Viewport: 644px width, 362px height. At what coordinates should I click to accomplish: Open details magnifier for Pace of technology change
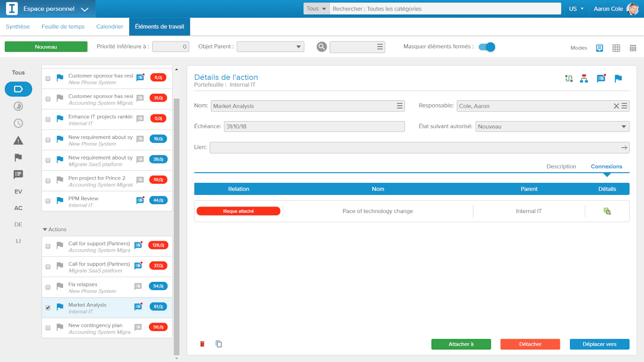click(607, 211)
